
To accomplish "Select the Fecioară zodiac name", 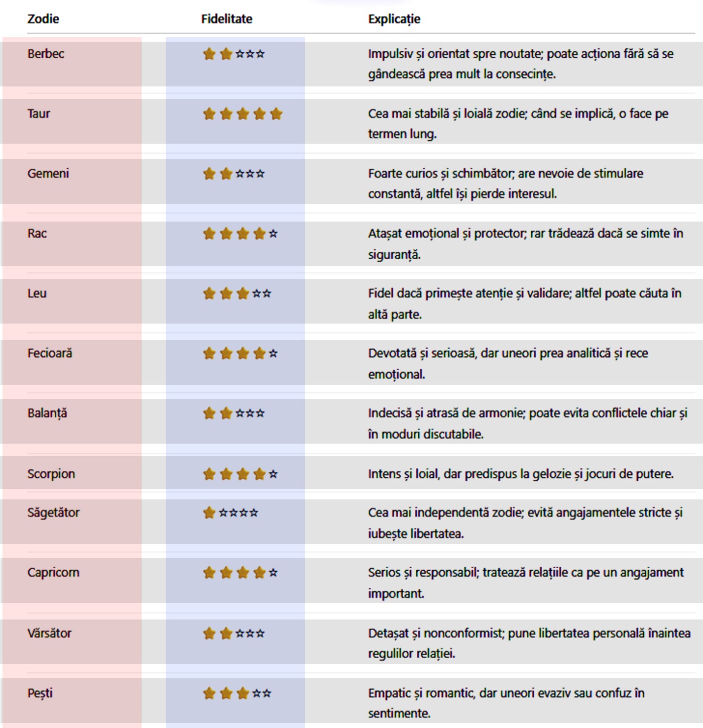I will pos(50,353).
